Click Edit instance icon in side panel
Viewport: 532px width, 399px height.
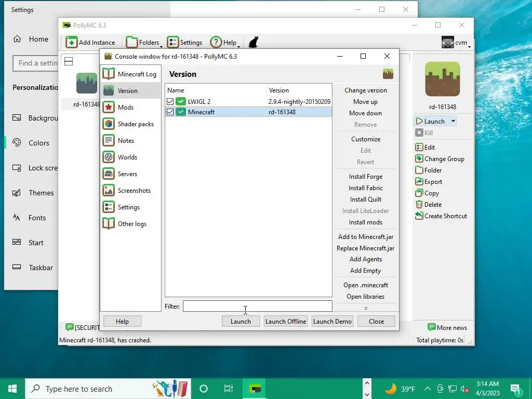[419, 147]
